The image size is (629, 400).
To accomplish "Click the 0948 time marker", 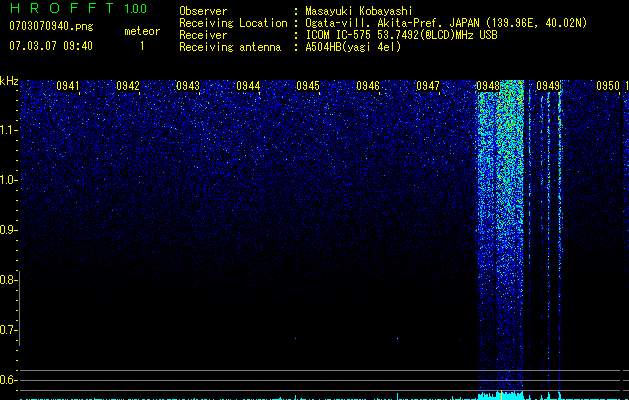I will [488, 86].
